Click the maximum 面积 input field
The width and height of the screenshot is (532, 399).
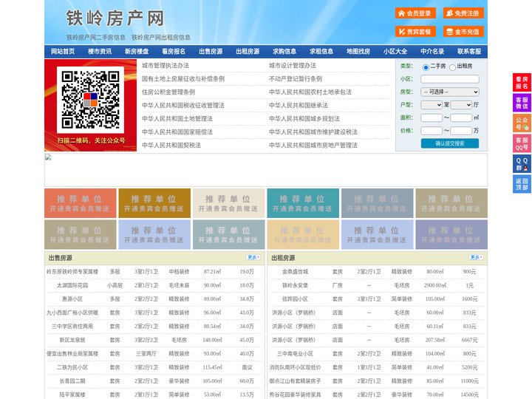(x=461, y=117)
